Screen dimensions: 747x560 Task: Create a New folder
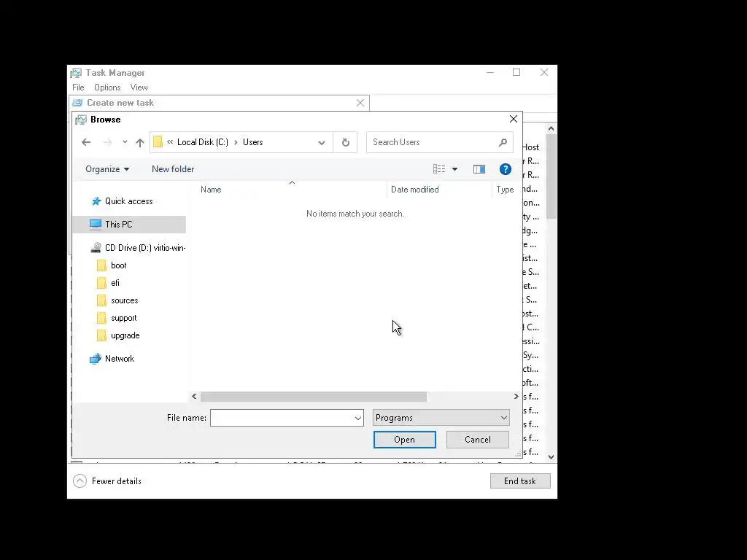(x=173, y=169)
